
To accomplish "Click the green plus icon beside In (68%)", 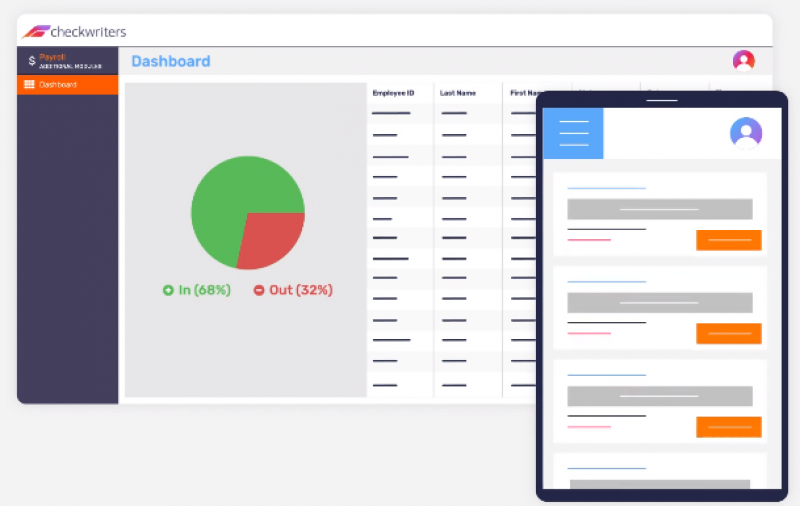I will (168, 290).
